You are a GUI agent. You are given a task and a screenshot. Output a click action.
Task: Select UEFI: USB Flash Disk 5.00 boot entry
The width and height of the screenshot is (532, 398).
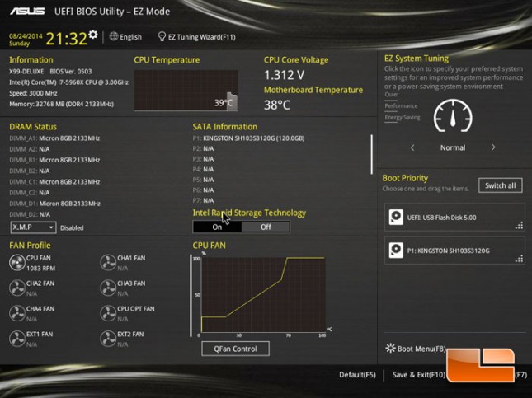(x=454, y=218)
